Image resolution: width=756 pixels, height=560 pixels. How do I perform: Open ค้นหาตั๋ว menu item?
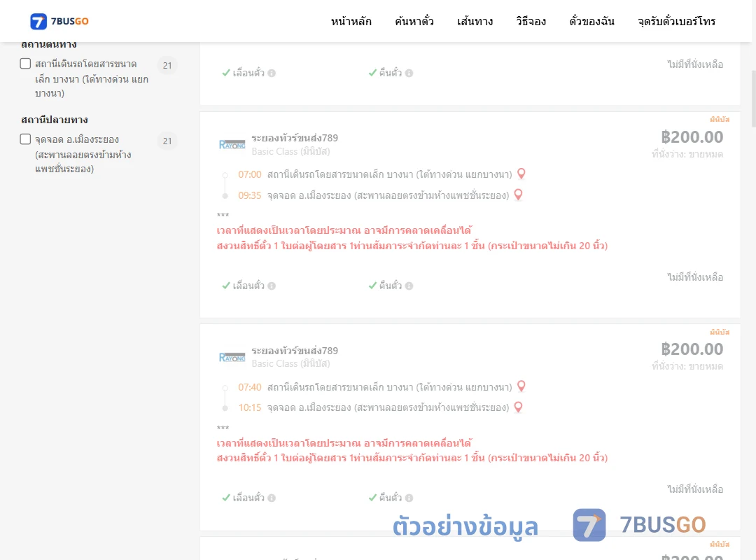tap(414, 21)
